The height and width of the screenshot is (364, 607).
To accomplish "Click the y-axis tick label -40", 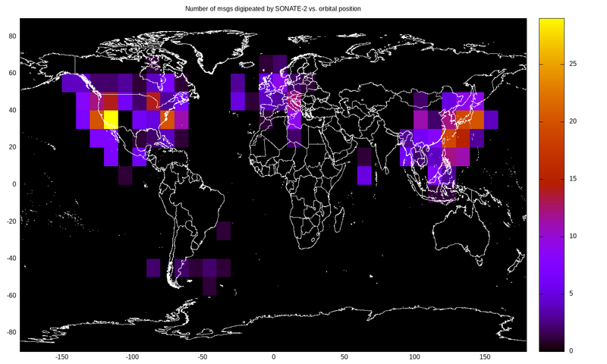I will point(11,259).
